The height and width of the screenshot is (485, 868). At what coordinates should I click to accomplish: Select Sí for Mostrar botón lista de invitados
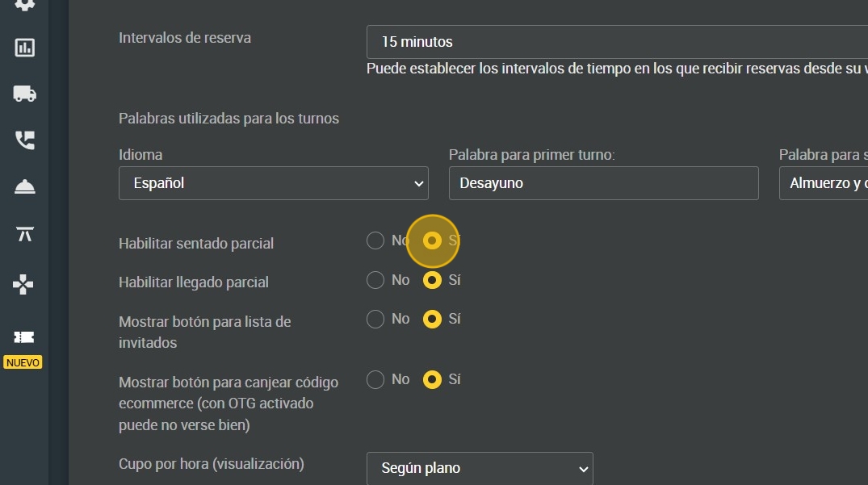432,319
